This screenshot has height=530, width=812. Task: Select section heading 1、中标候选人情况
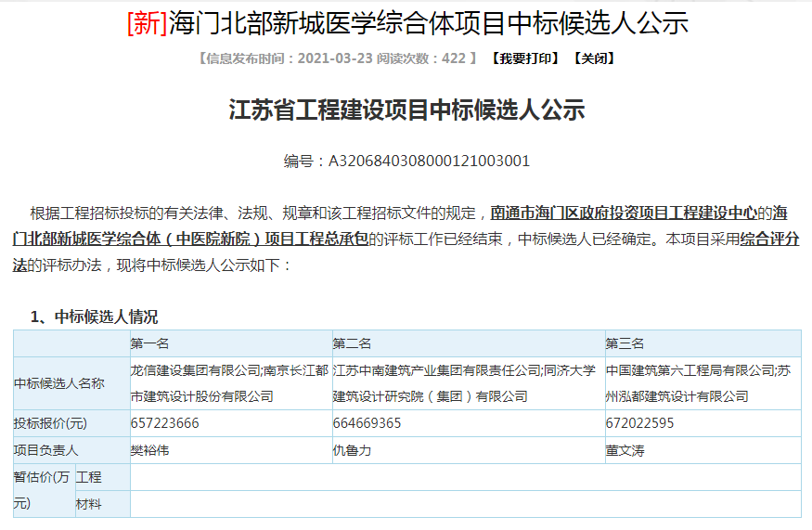click(94, 317)
